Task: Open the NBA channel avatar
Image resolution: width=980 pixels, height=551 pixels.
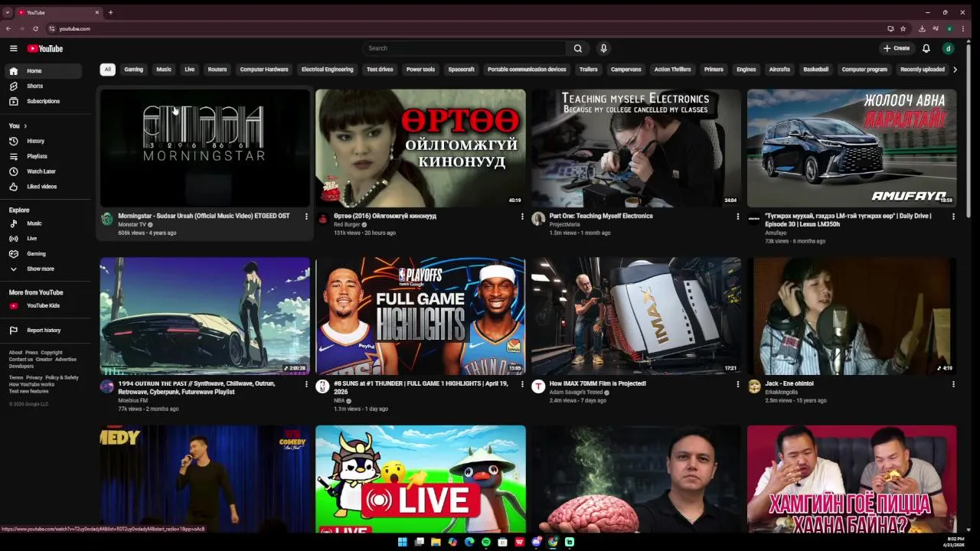Action: tap(322, 386)
